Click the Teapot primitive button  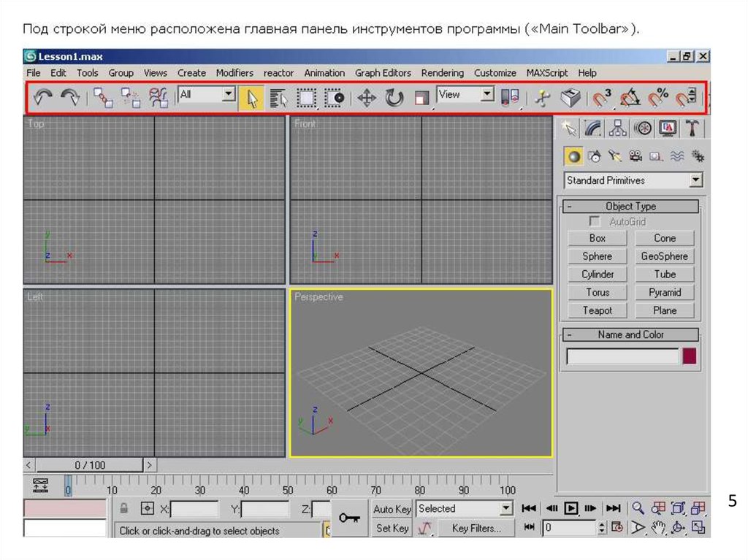click(x=598, y=310)
